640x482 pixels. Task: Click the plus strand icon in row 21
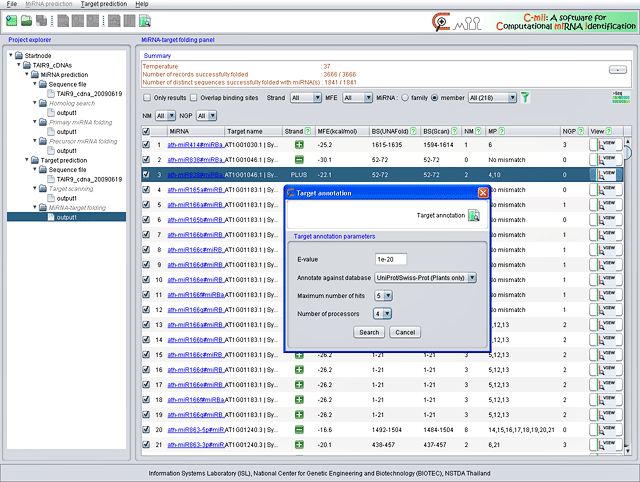pos(299,444)
